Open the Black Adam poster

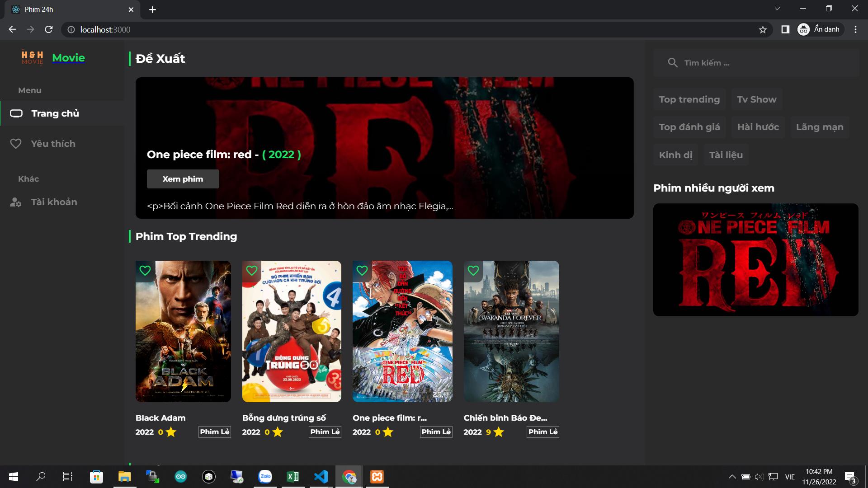(x=183, y=331)
